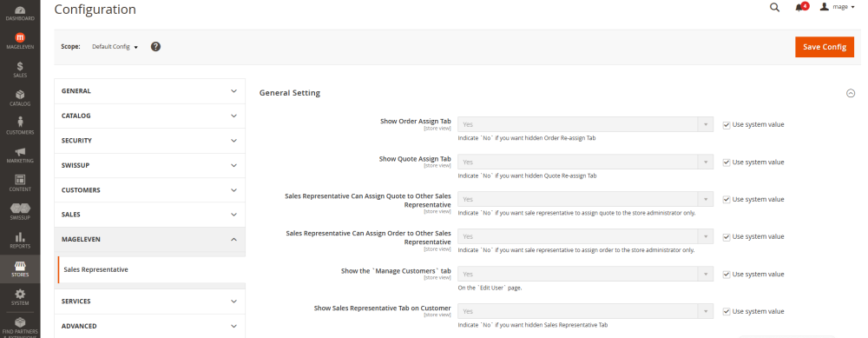The image size is (868, 338).
Task: Expand the CATALOG configuration section
Action: (x=149, y=116)
